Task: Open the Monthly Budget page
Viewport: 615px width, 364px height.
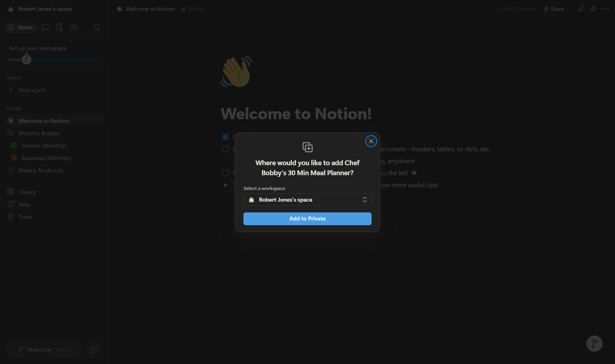Action: [x=54, y=133]
